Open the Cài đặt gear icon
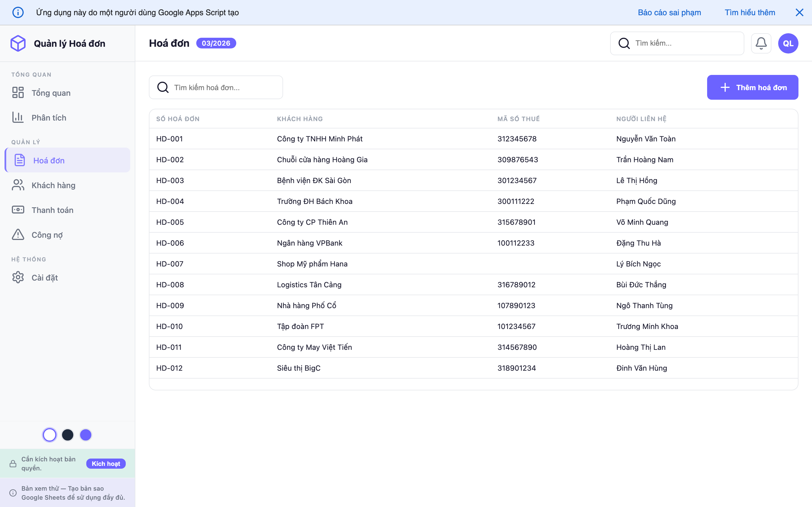 (18, 277)
